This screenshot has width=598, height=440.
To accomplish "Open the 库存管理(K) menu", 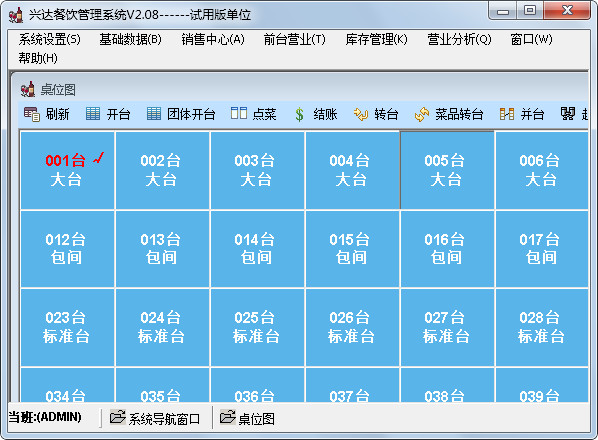I will (376, 39).
